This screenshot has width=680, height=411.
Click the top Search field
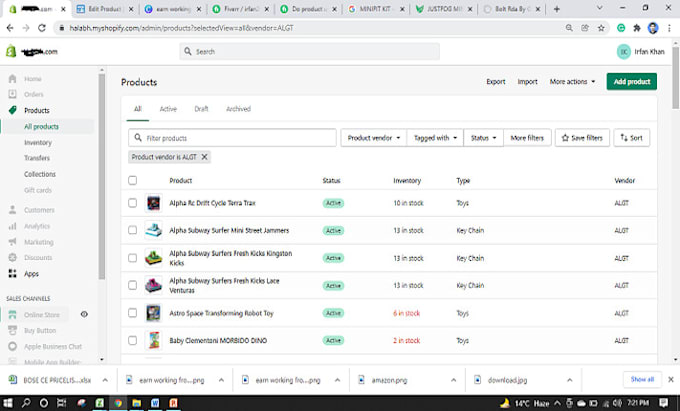[310, 52]
